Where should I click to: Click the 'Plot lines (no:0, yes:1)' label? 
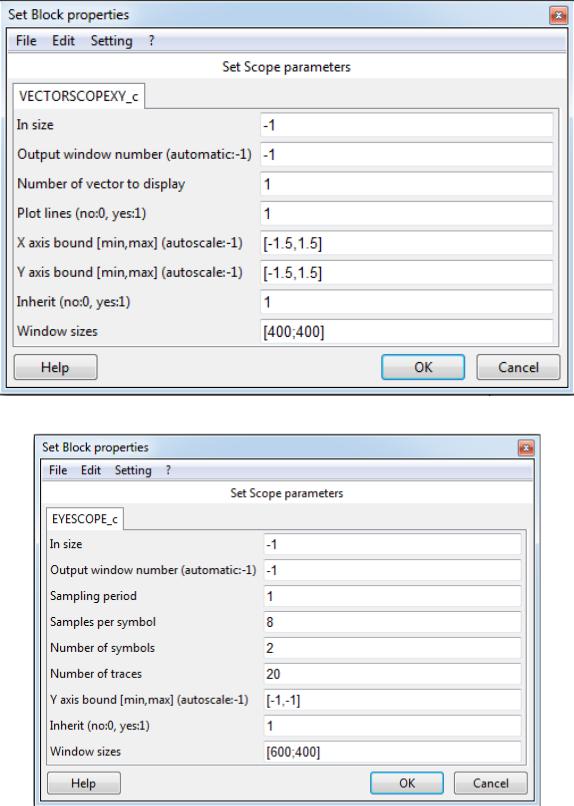click(82, 213)
